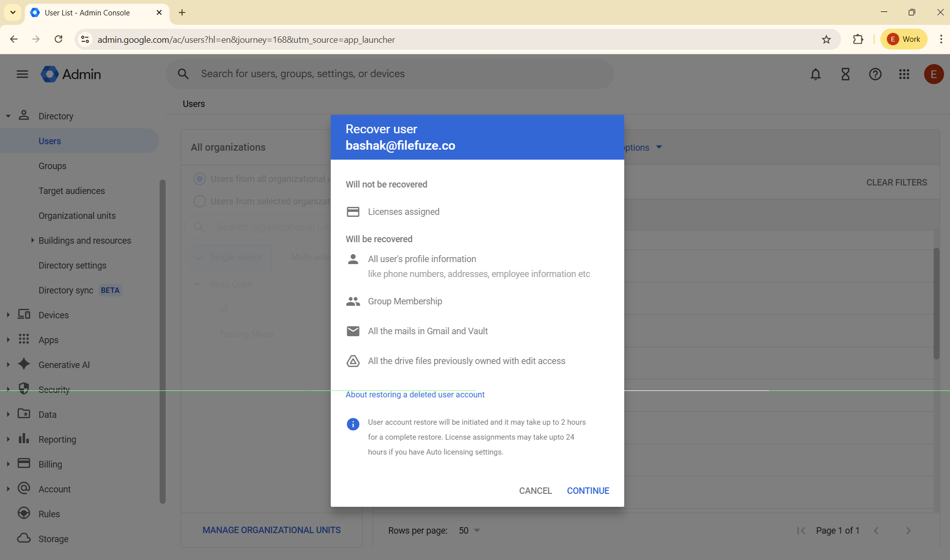Click the Data folder icon

(24, 414)
